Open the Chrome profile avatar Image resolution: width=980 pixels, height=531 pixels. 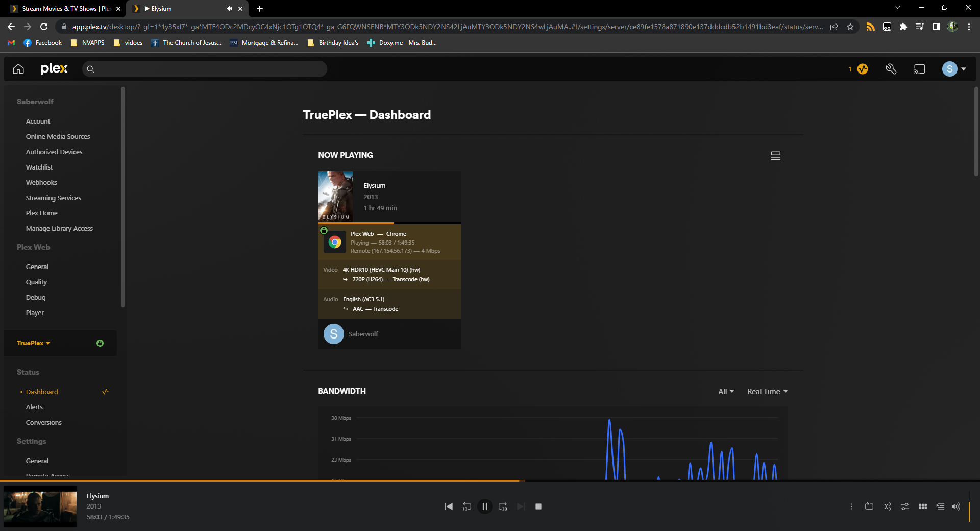[952, 27]
